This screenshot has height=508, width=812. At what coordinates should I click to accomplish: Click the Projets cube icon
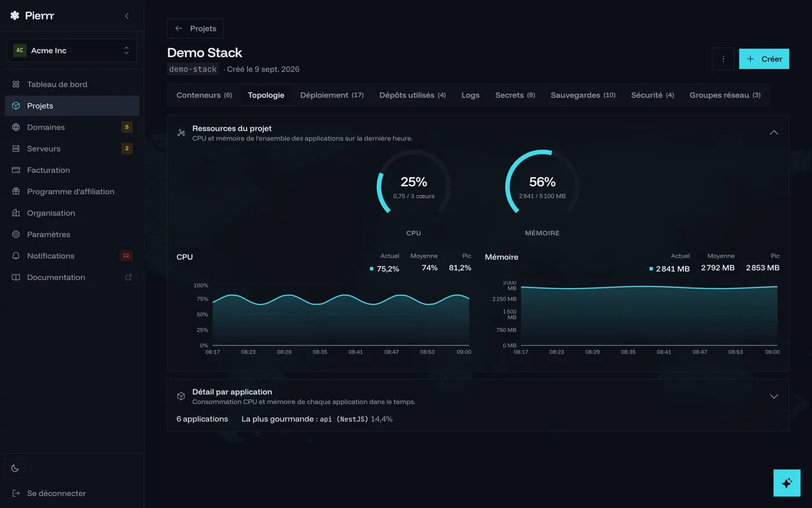point(16,106)
